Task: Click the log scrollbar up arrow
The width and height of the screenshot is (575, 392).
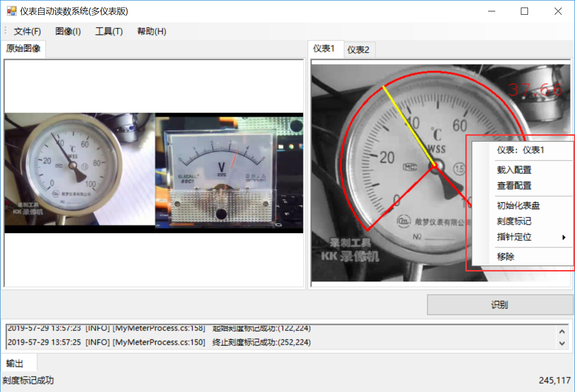Action: 563,332
